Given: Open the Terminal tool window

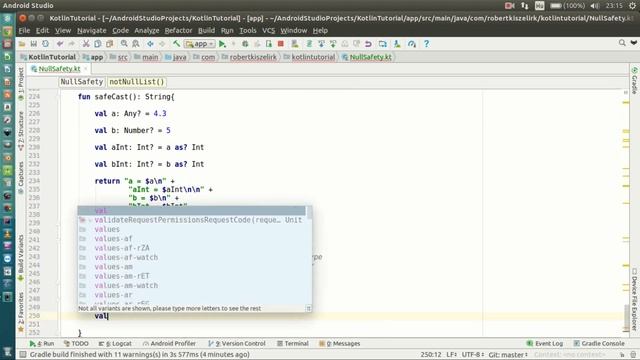Looking at the screenshot, I should (293, 344).
